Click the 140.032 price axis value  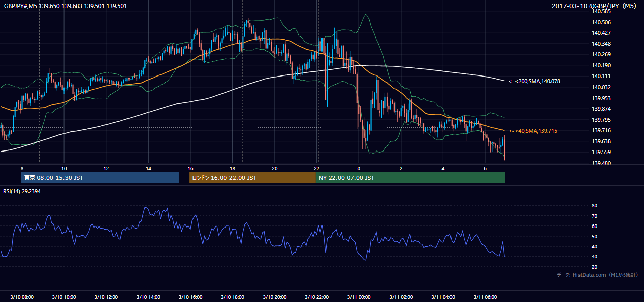pyautogui.click(x=602, y=87)
